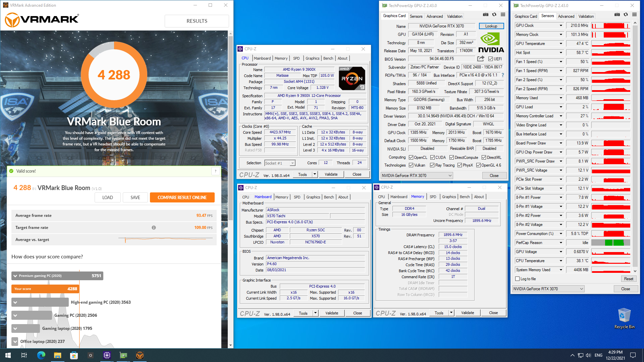Switch to Advanced tab in GPU-Z Graphics Card window
Image resolution: width=644 pixels, height=362 pixels.
[434, 16]
